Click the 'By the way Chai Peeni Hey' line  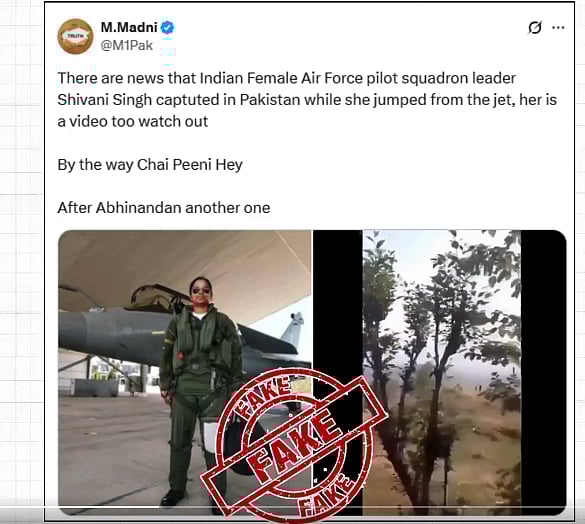[150, 165]
